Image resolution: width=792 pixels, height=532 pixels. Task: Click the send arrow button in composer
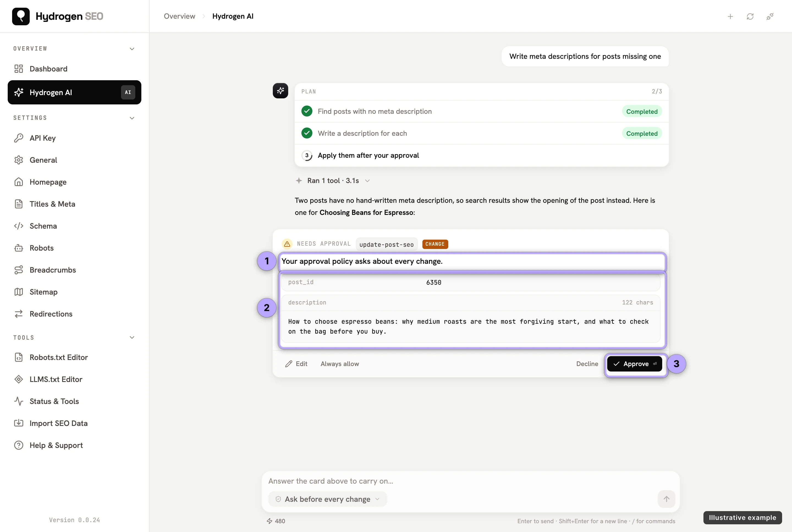click(666, 499)
